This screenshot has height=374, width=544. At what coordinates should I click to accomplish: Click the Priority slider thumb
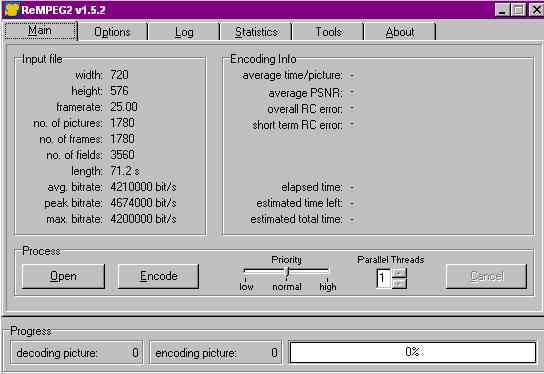(x=287, y=272)
